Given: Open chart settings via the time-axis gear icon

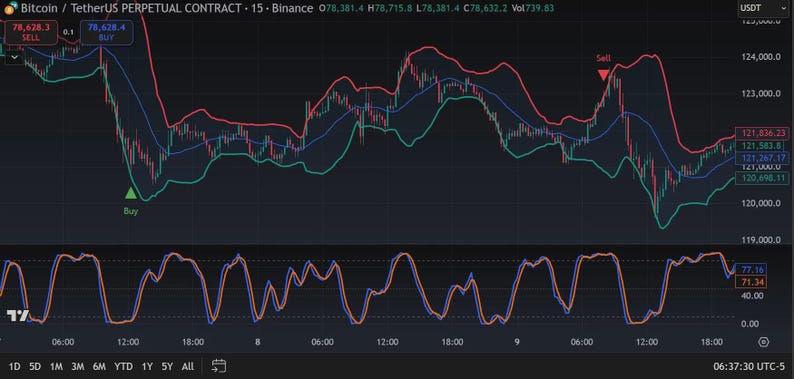Looking at the screenshot, I should pos(764,342).
